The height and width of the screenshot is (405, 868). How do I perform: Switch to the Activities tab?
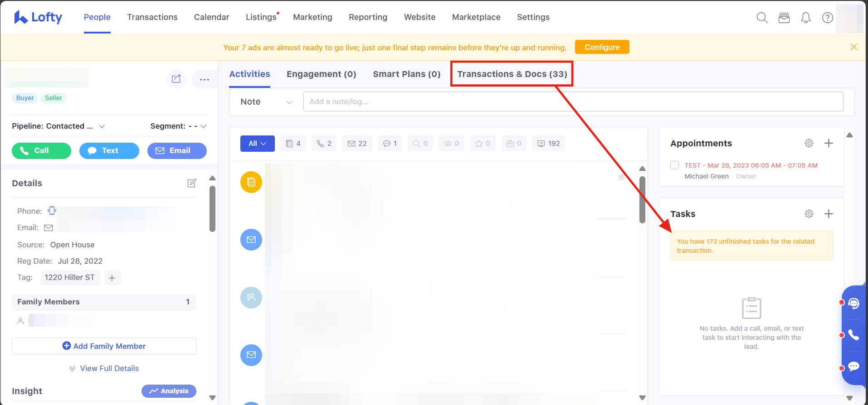point(249,74)
